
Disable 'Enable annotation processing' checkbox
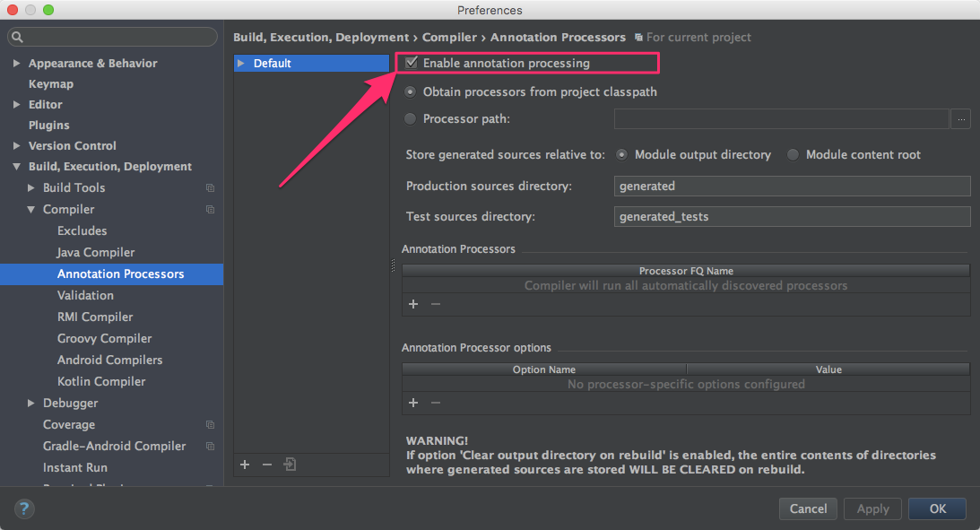410,63
